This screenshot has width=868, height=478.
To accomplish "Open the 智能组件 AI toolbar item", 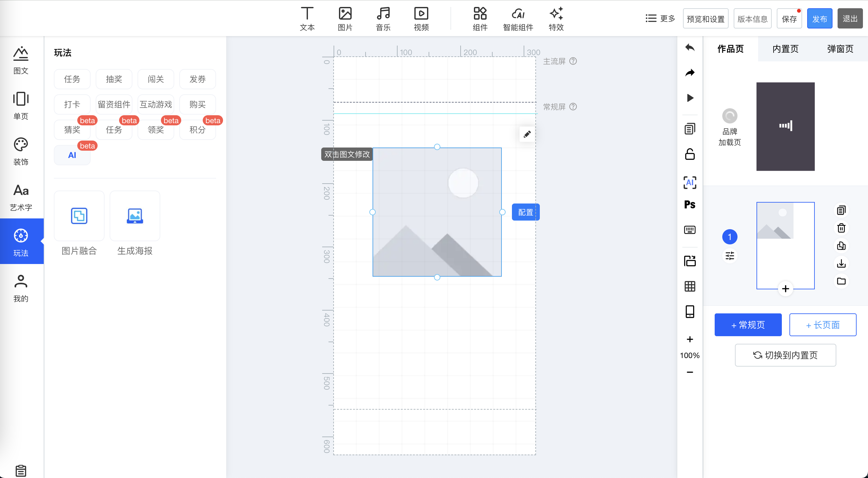I will [518, 19].
